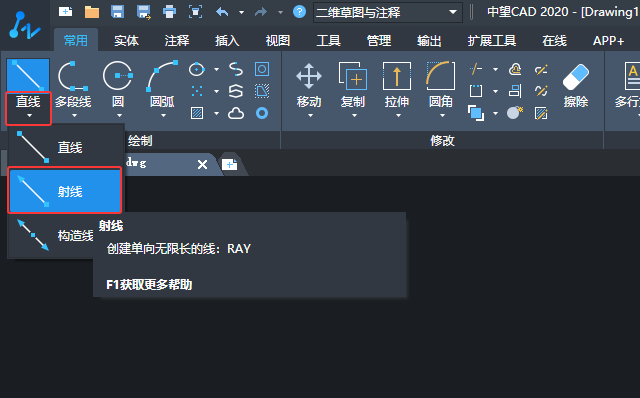Select the 多段线 polyline tool icon
This screenshot has width=640, height=398.
[x=73, y=76]
